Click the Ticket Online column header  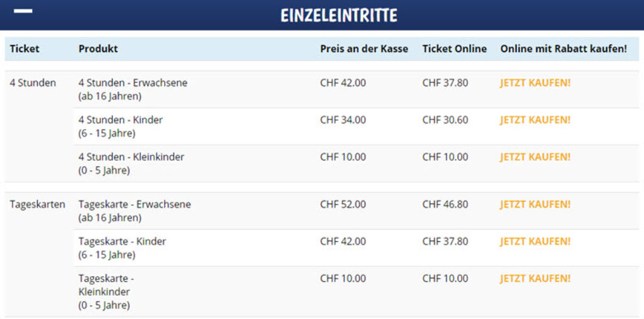pos(455,49)
